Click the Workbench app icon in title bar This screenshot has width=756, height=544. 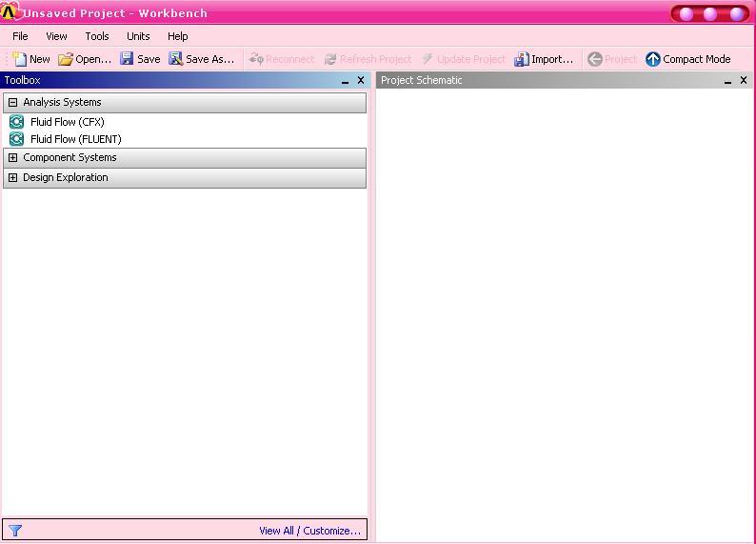(x=10, y=11)
